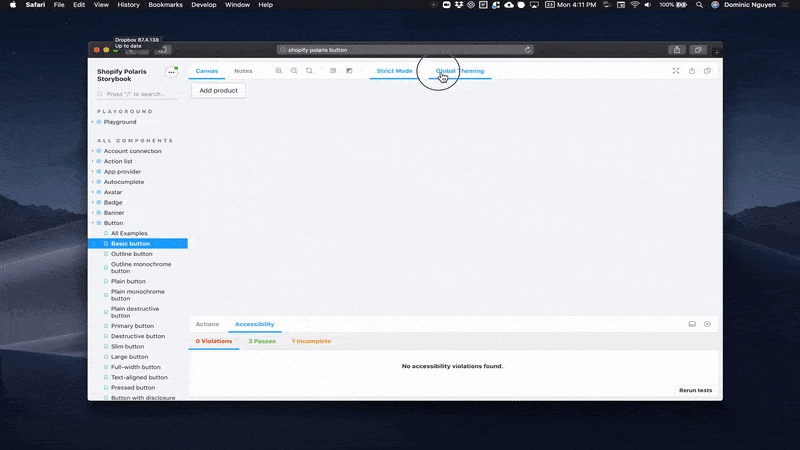Open the History menu
This screenshot has width=800, height=450.
click(128, 5)
